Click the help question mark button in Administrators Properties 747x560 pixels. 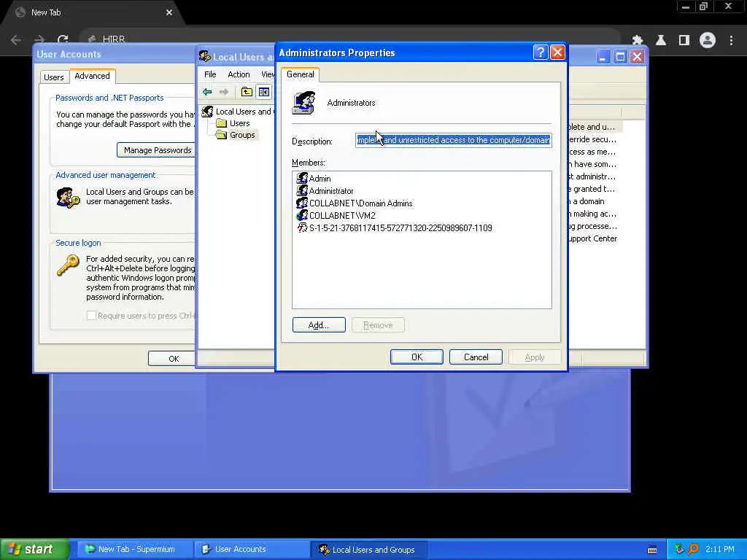click(541, 52)
